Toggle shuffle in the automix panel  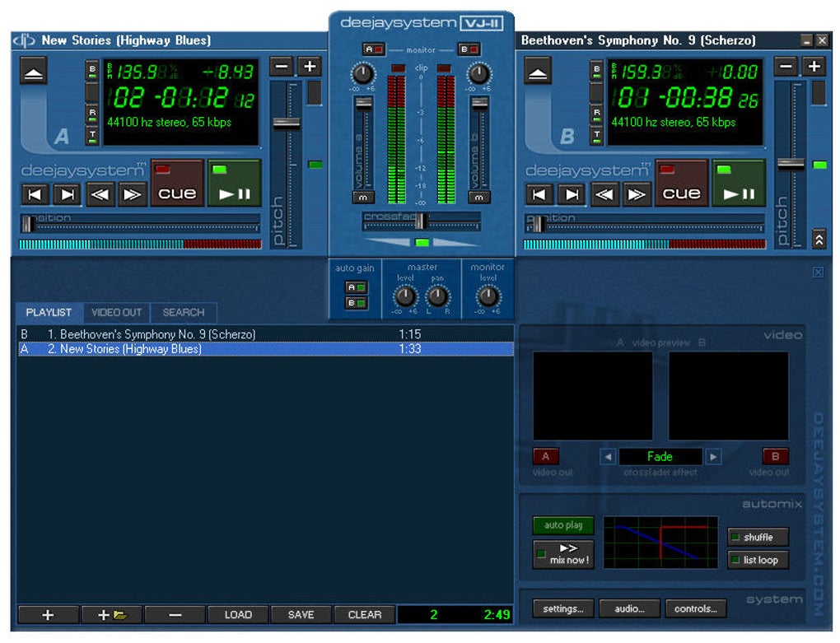757,537
